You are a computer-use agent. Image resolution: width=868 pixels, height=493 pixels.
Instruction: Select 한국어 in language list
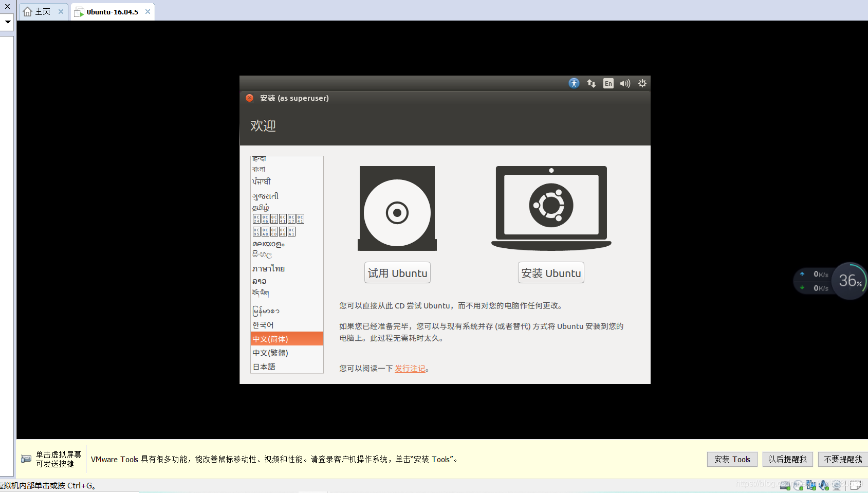point(287,325)
